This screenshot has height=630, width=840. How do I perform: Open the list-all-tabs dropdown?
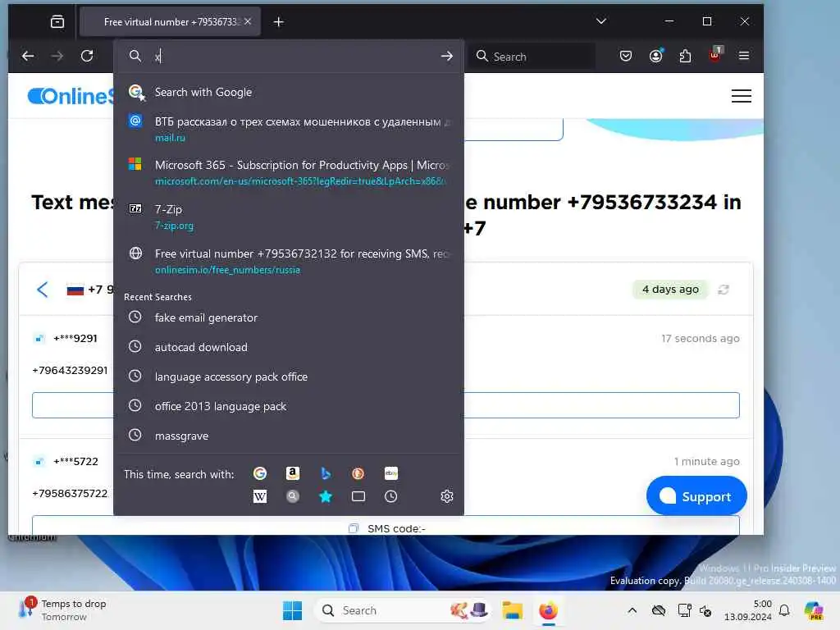coord(601,21)
